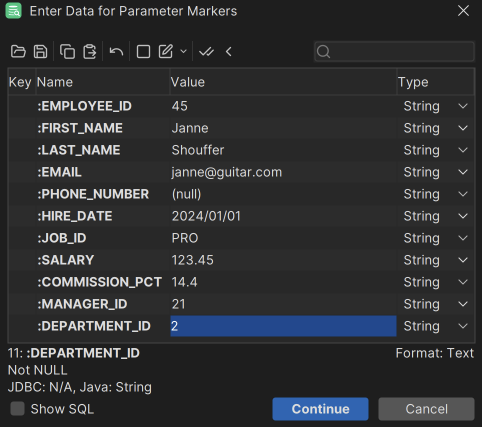Save parameters with floppy disk icon
Viewport: 482px width, 427px height.
pos(40,52)
